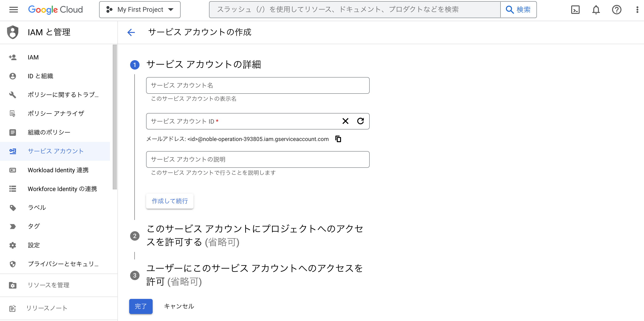Viewport: 644px width, 321px height.
Task: Click the 組織のポリシー list icon
Action: (13, 132)
